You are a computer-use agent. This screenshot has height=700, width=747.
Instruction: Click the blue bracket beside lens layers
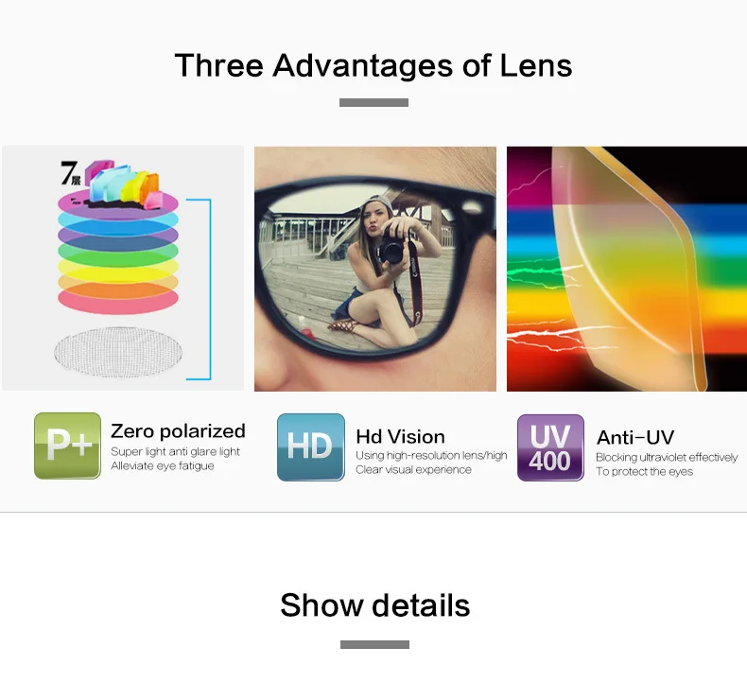(199, 289)
